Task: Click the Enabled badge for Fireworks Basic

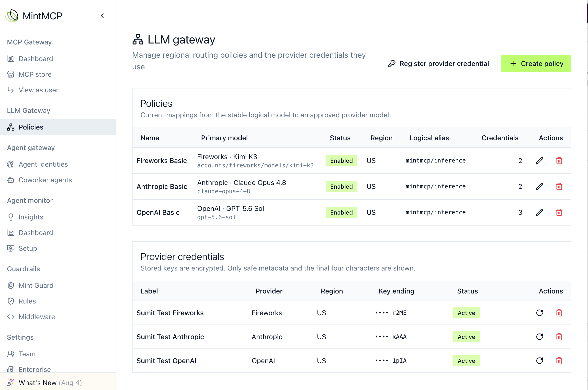Action: (x=341, y=161)
